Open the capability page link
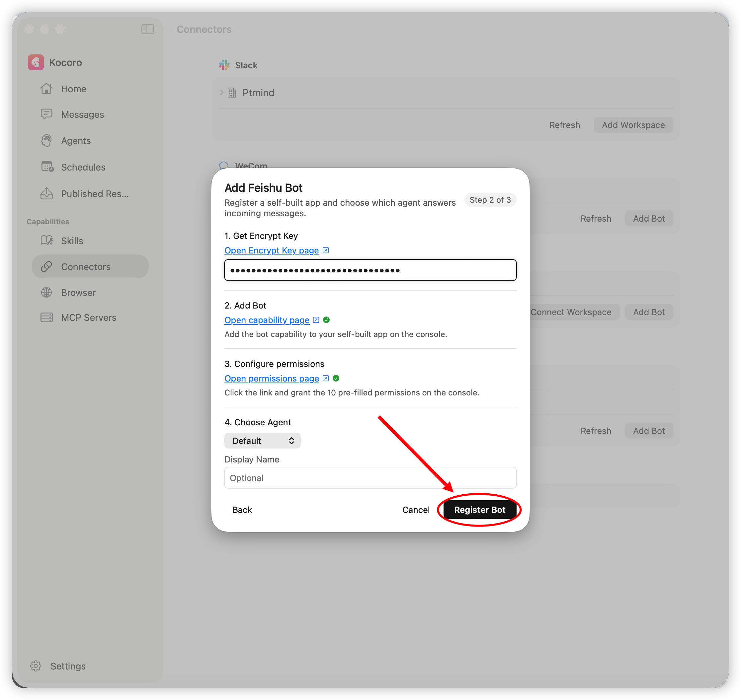 (x=267, y=320)
